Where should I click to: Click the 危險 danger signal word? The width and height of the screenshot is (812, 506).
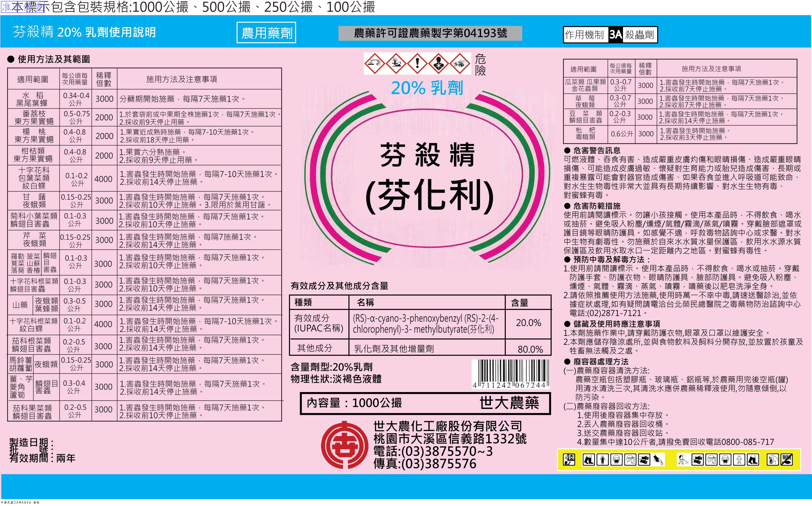tap(480, 65)
